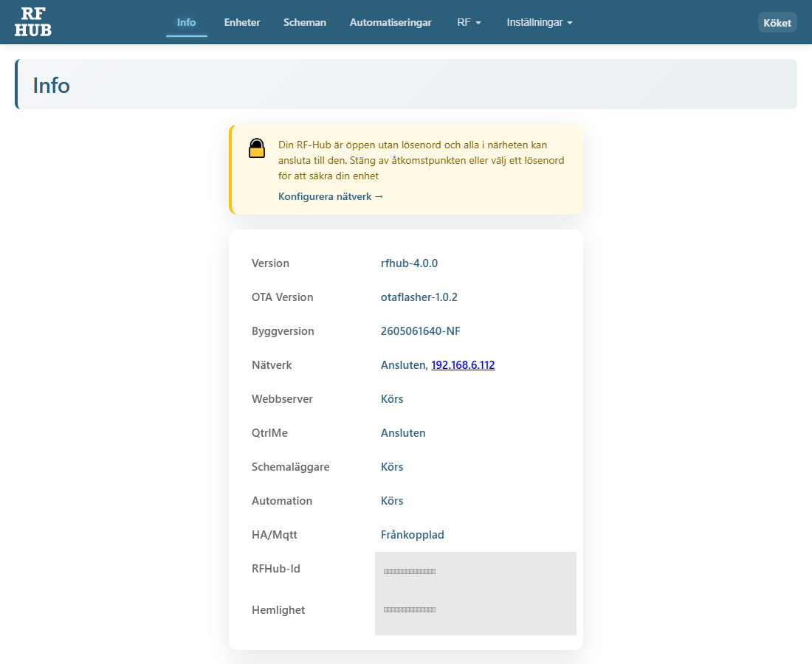Click the HA/Mqtt label
812x664 pixels.
[x=275, y=535]
